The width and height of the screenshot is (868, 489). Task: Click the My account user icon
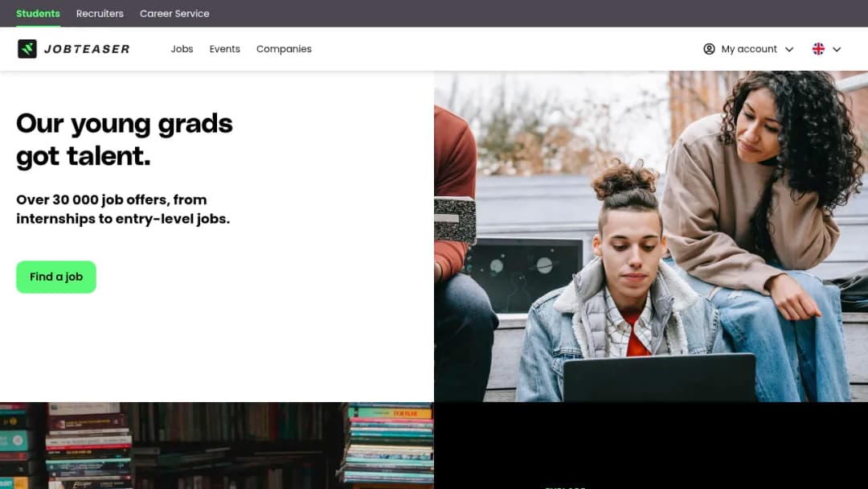pos(709,49)
